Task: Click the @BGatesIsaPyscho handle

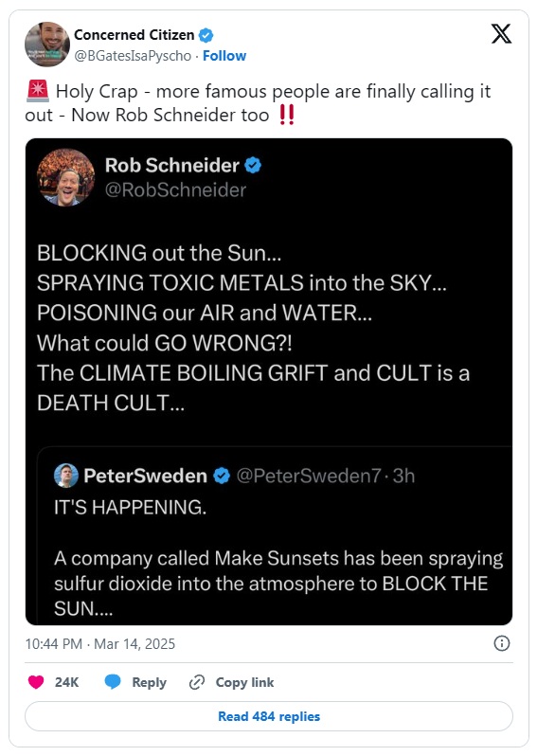Action: (133, 56)
